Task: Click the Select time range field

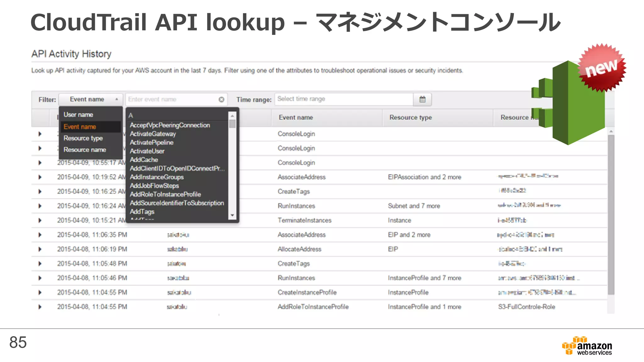Action: pos(344,99)
